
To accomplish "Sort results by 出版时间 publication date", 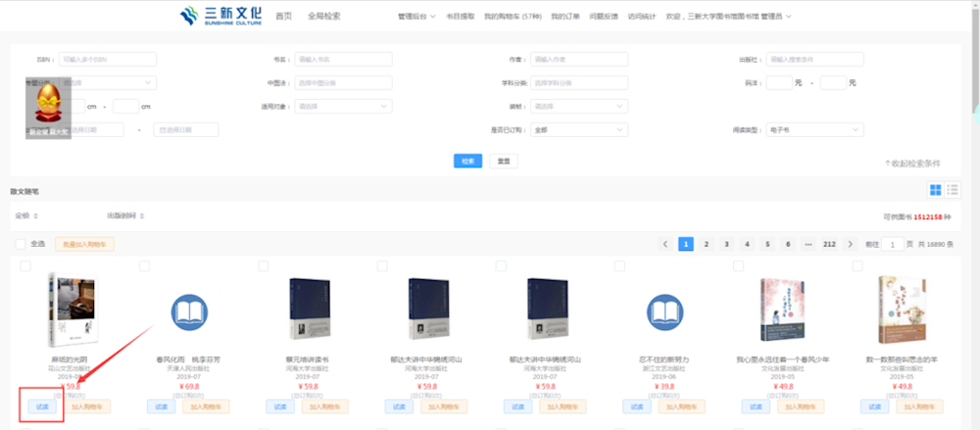I will (x=126, y=215).
